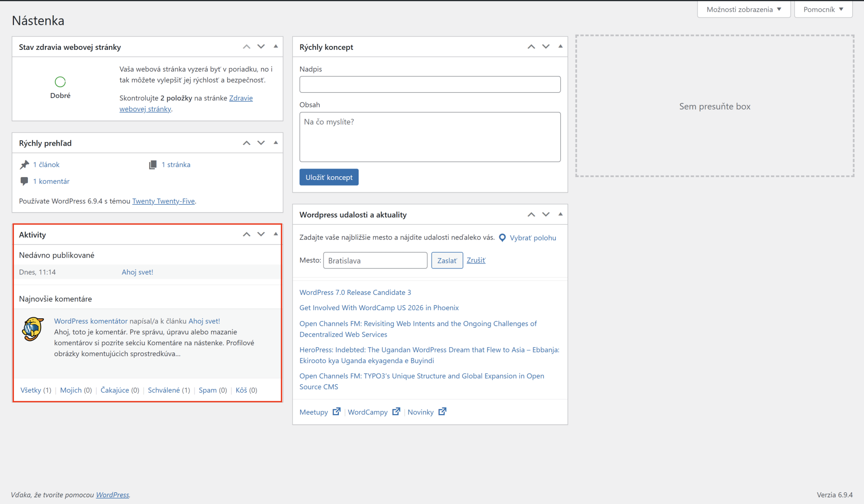Open WordPress footer link
This screenshot has width=864, height=504.
click(112, 495)
